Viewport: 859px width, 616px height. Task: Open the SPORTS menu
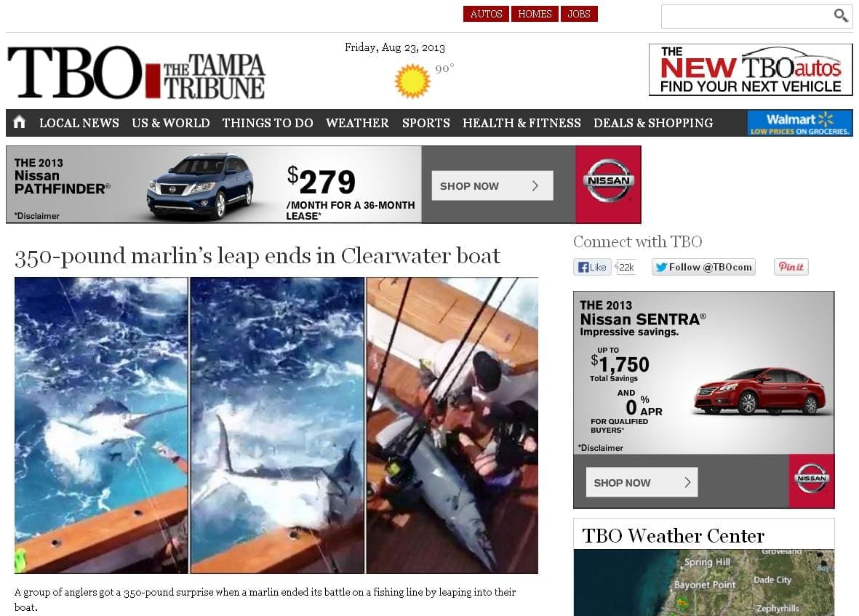point(425,123)
